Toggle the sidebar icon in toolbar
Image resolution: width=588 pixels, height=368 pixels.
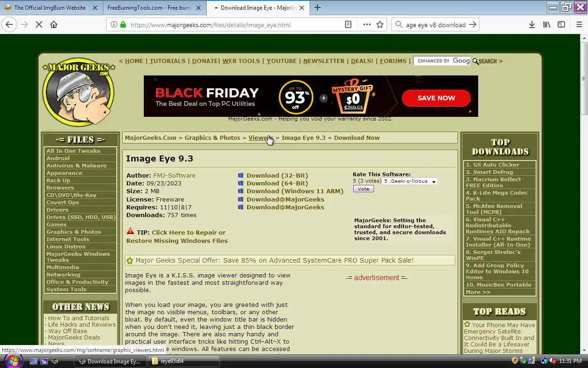point(561,25)
